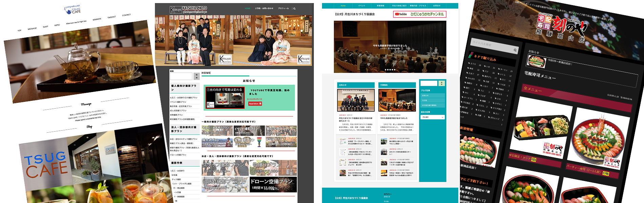Open the 欲張り撮影プラン banner
The height and width of the screenshot is (203, 644).
(225, 184)
